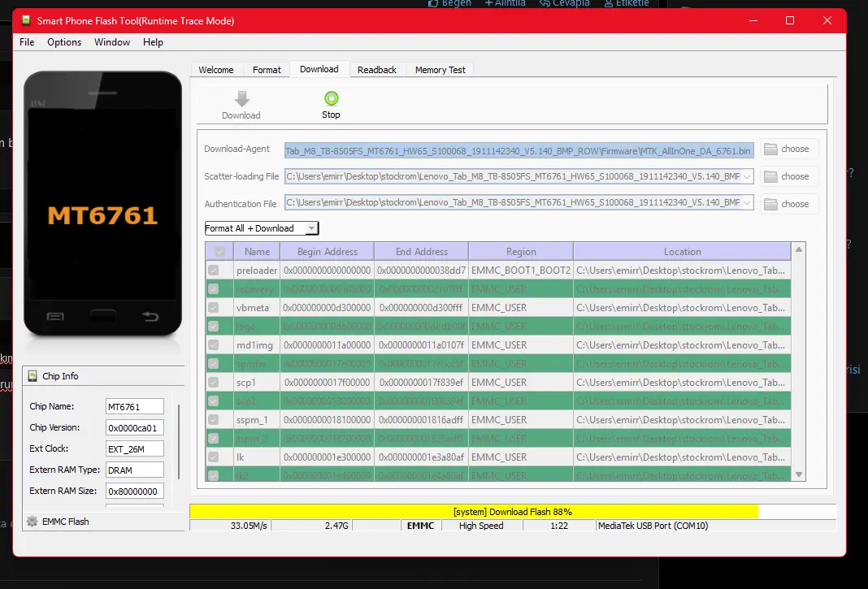Click the green Stop icon

pyautogui.click(x=331, y=98)
